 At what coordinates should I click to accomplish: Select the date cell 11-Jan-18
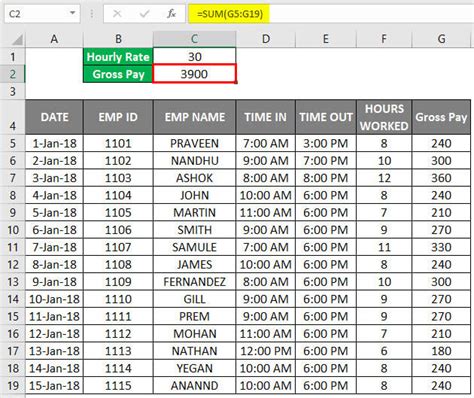tap(54, 316)
